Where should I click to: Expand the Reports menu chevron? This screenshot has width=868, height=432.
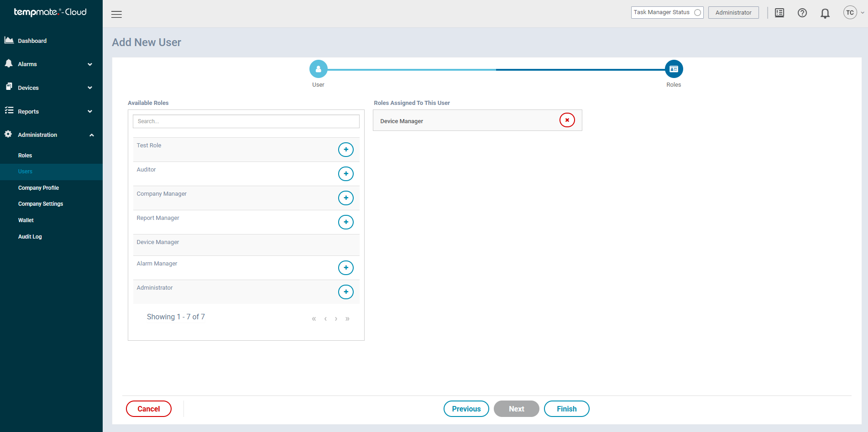90,112
